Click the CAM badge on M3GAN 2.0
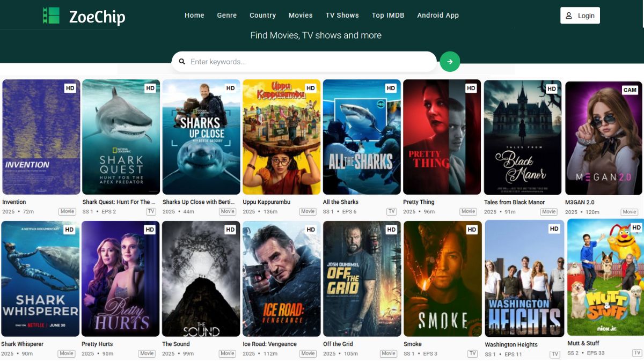Image resolution: width=644 pixels, height=362 pixels. pos(630,90)
